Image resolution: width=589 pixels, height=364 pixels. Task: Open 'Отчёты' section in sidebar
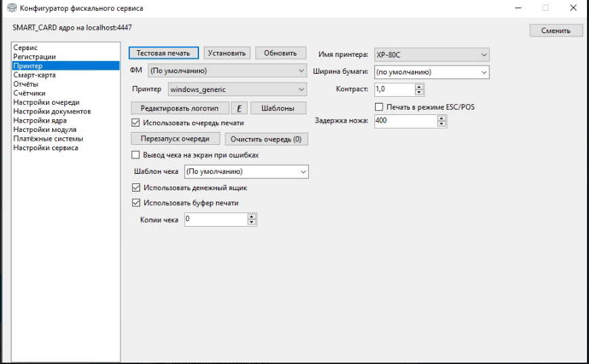(x=66, y=84)
